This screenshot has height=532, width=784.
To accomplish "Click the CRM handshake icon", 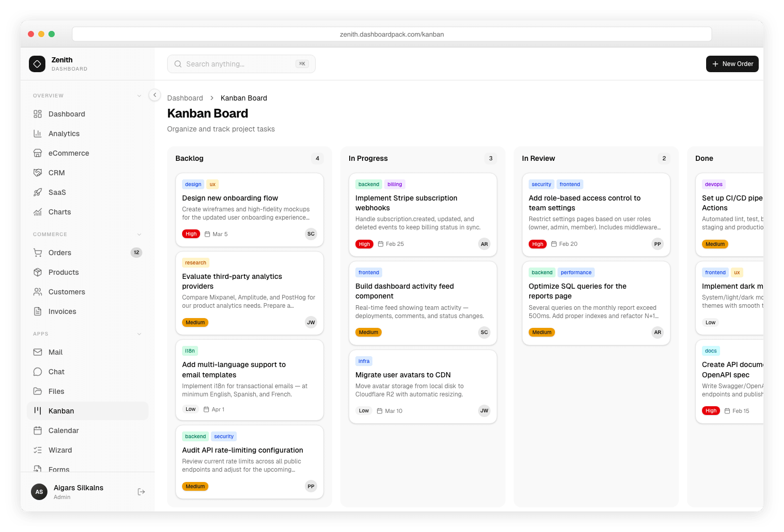I will click(x=39, y=173).
